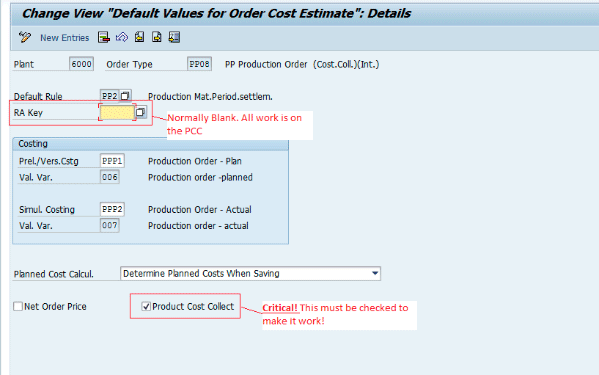Click the text 'Production Order - Actual'
The image size is (599, 375).
click(x=200, y=210)
